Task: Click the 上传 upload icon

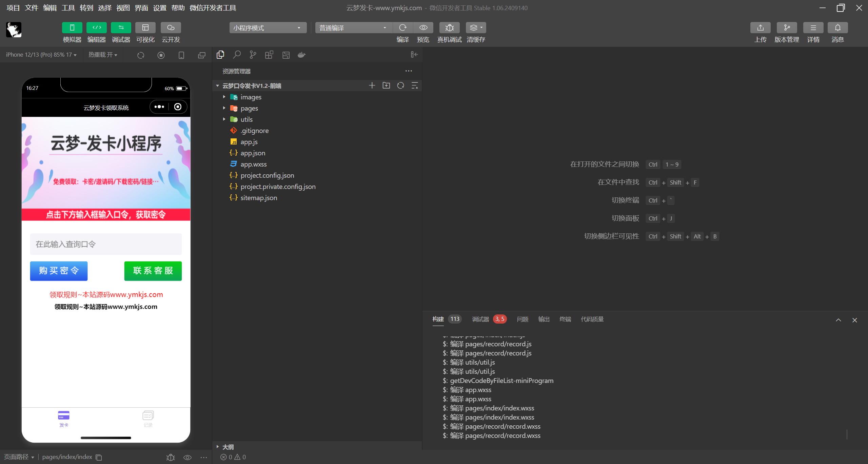Action: (x=761, y=27)
